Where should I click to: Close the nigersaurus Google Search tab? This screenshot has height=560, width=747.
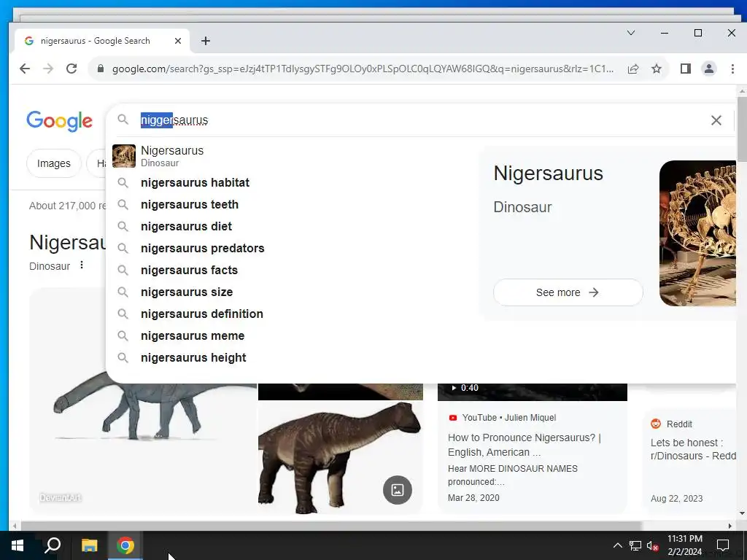click(178, 41)
